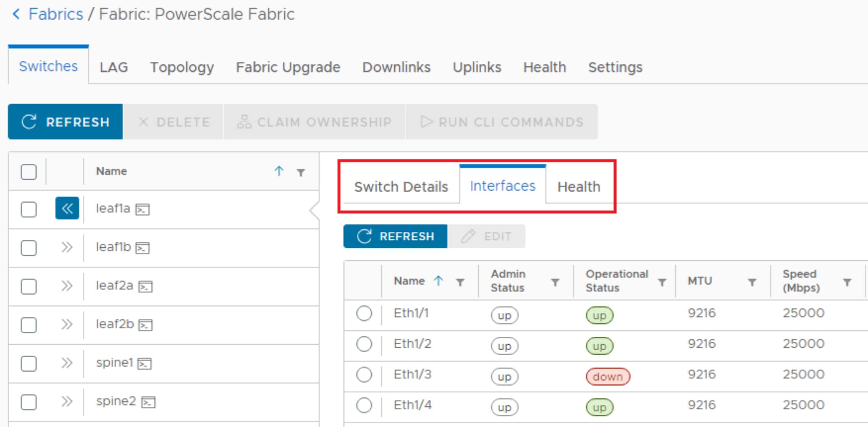Image resolution: width=868 pixels, height=427 pixels.
Task: Switch to the Topology tab
Action: 182,67
